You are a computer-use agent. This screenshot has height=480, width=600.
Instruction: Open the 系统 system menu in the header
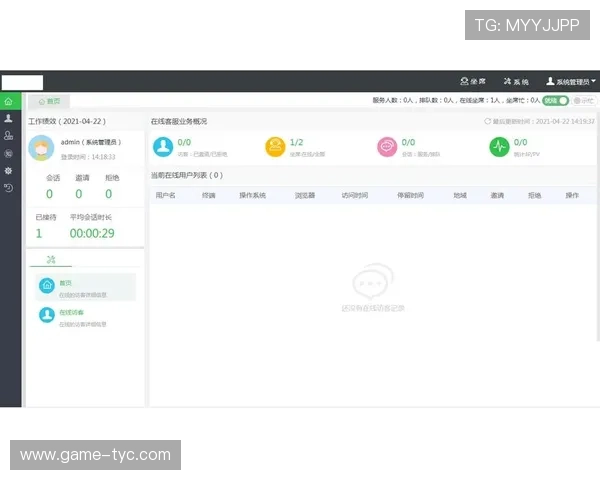(516, 82)
